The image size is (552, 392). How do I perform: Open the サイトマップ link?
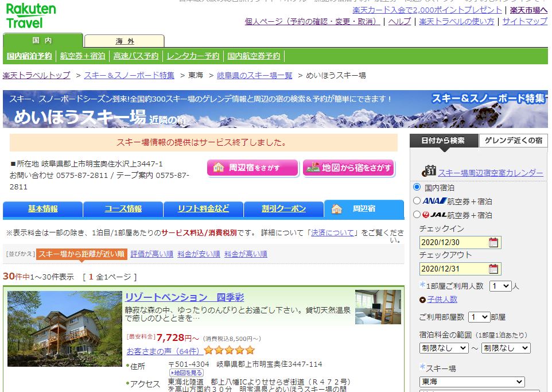coord(525,21)
